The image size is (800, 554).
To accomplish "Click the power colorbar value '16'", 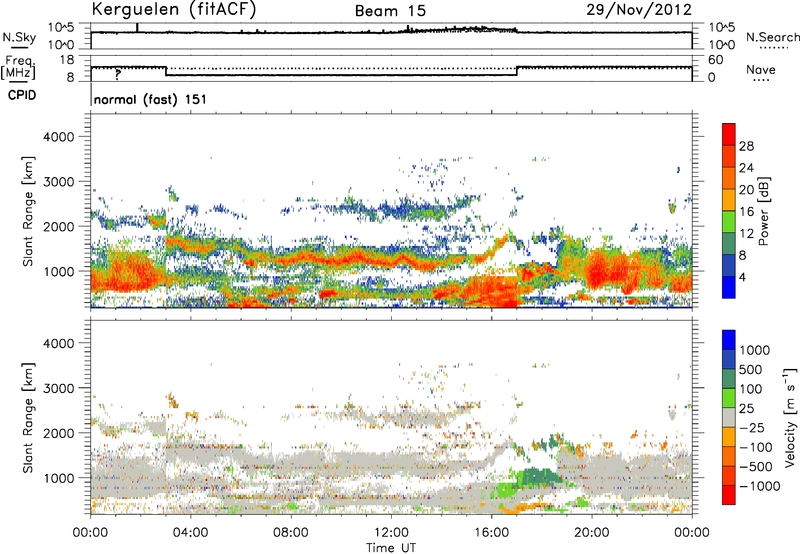I will point(746,212).
